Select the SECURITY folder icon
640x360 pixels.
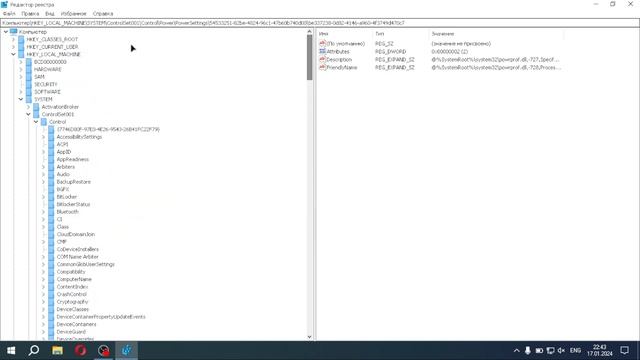[x=29, y=84]
